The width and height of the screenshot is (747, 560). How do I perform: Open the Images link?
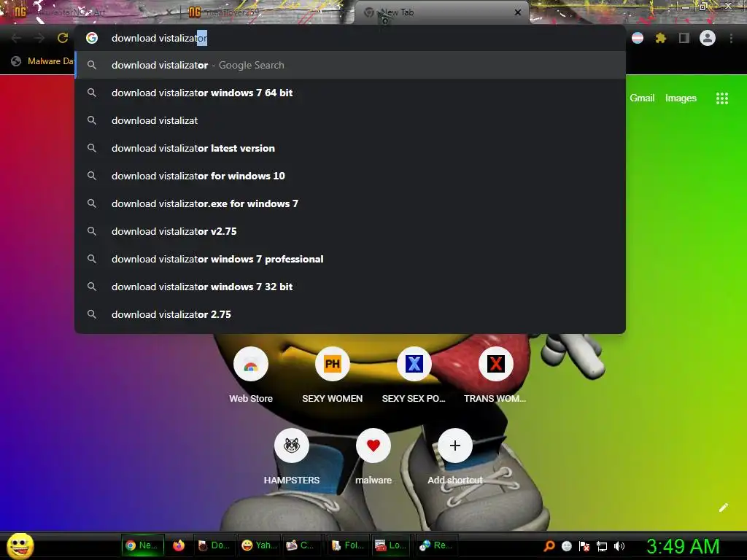681,98
